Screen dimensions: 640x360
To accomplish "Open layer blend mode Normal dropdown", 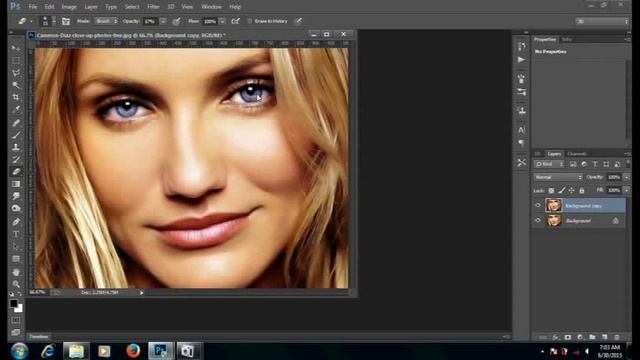I will pos(558,177).
